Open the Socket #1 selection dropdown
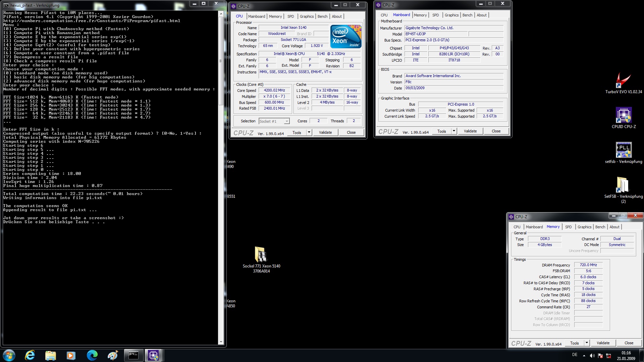The width and height of the screenshot is (644, 362). [274, 121]
